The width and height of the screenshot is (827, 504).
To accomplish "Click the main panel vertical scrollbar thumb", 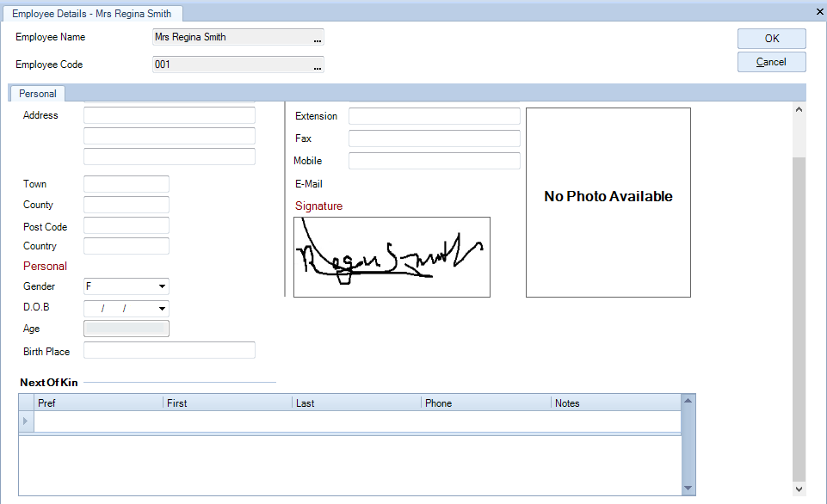I will (x=799, y=319).
